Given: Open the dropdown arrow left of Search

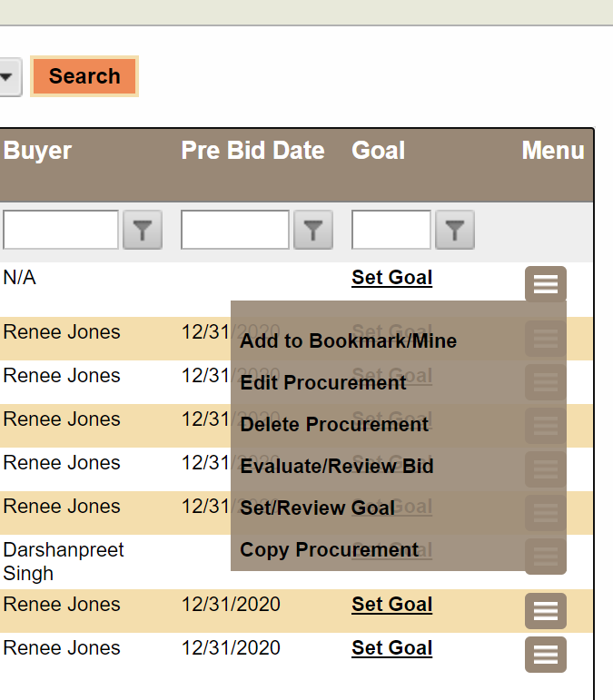Looking at the screenshot, I should coord(7,77).
